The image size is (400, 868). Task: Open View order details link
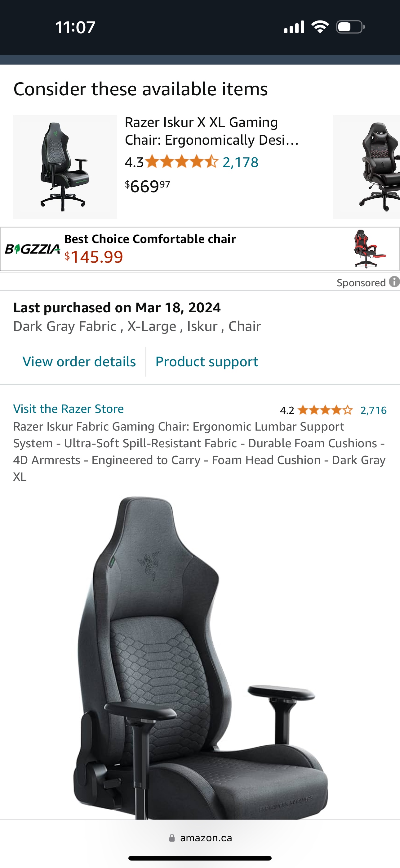(x=79, y=362)
